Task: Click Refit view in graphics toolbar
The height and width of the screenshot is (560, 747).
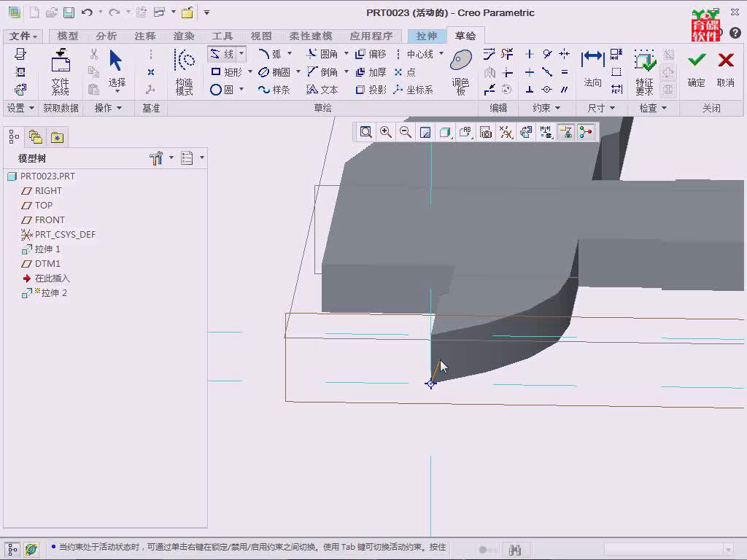Action: (x=365, y=132)
